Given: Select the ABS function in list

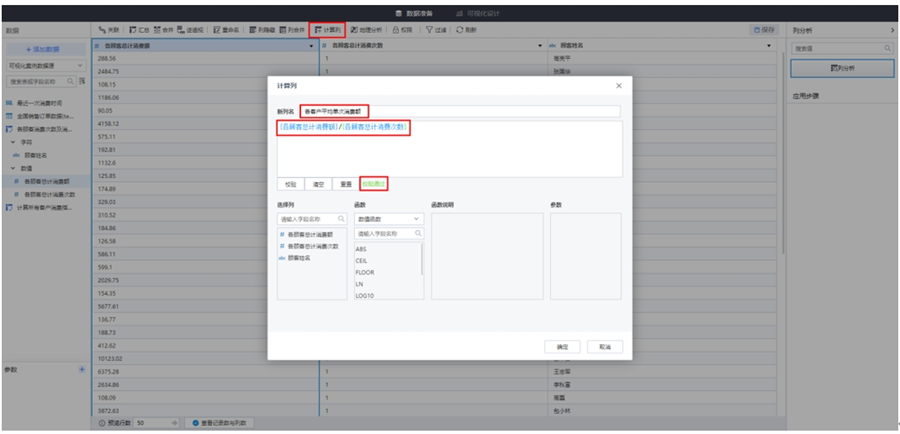Looking at the screenshot, I should [x=361, y=248].
